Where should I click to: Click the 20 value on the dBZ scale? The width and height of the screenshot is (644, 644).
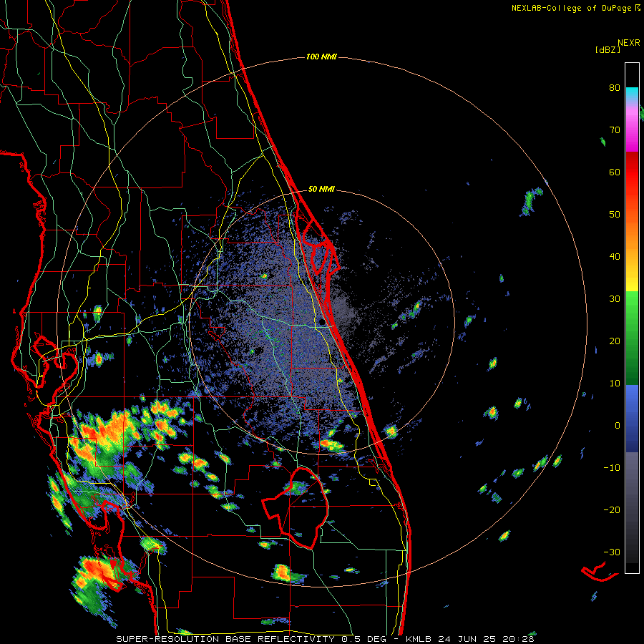point(615,341)
